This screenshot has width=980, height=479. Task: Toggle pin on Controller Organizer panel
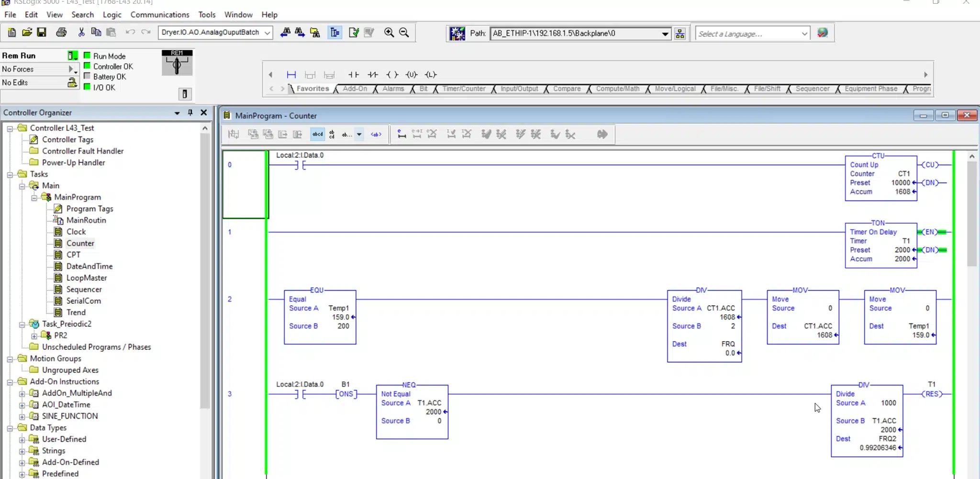coord(190,113)
